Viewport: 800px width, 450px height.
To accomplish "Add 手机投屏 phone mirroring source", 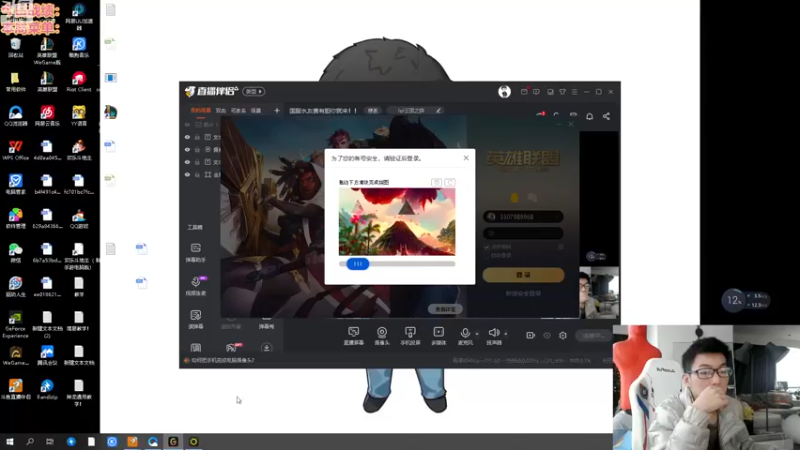I will (x=410, y=336).
